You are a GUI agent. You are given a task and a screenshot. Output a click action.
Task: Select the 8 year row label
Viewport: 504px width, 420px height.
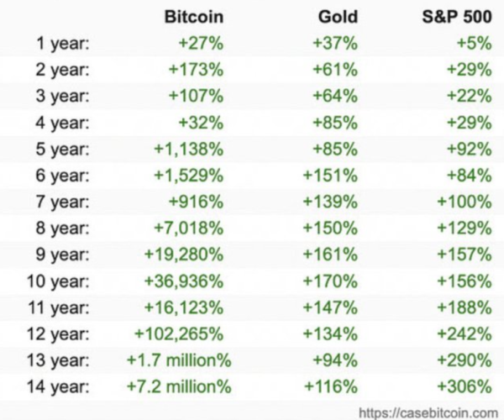pos(63,228)
